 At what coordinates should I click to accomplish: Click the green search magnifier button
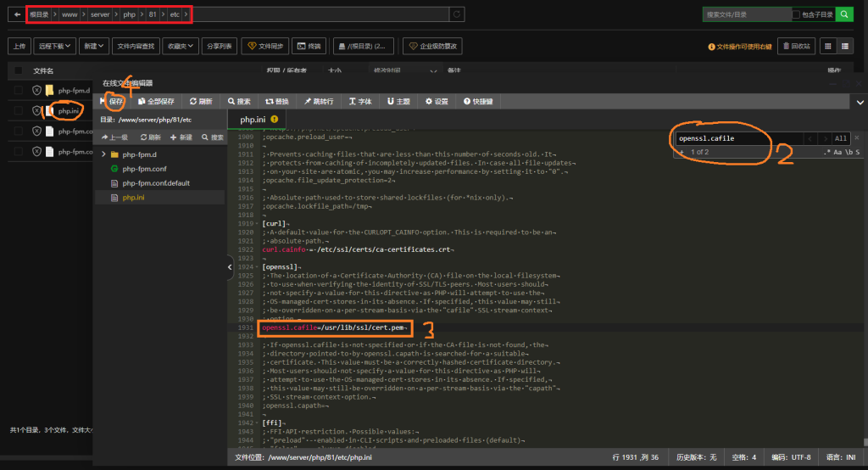pyautogui.click(x=844, y=14)
